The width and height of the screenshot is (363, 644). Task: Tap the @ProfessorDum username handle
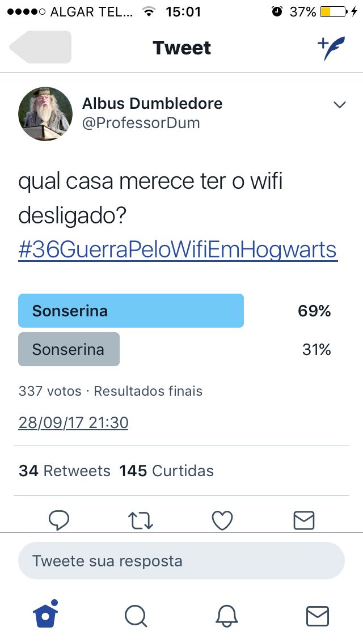141,123
